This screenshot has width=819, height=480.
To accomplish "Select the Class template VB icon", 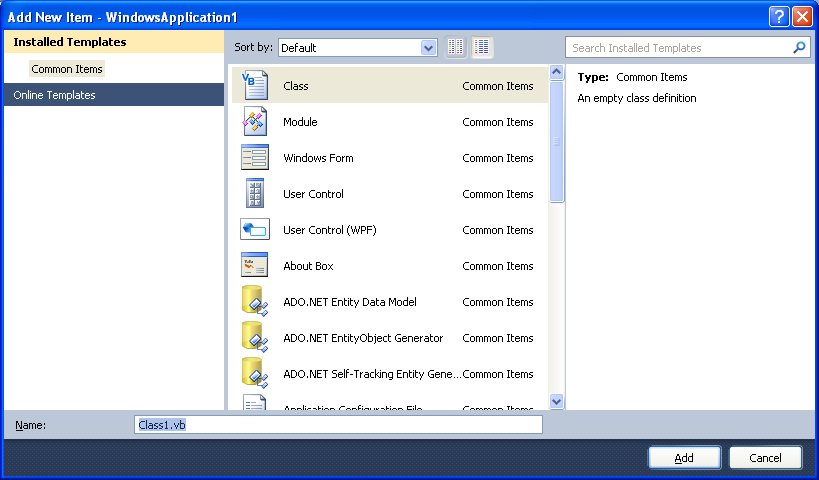I will coord(255,86).
